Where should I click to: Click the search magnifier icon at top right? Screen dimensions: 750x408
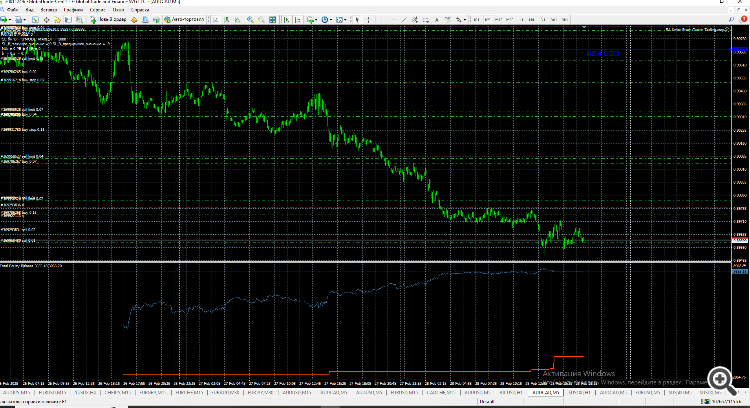click(731, 20)
